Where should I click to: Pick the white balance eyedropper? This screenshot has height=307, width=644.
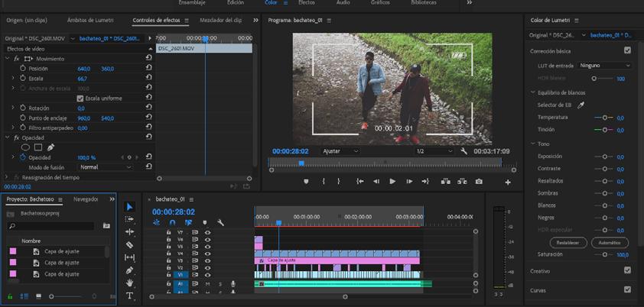[x=581, y=105]
